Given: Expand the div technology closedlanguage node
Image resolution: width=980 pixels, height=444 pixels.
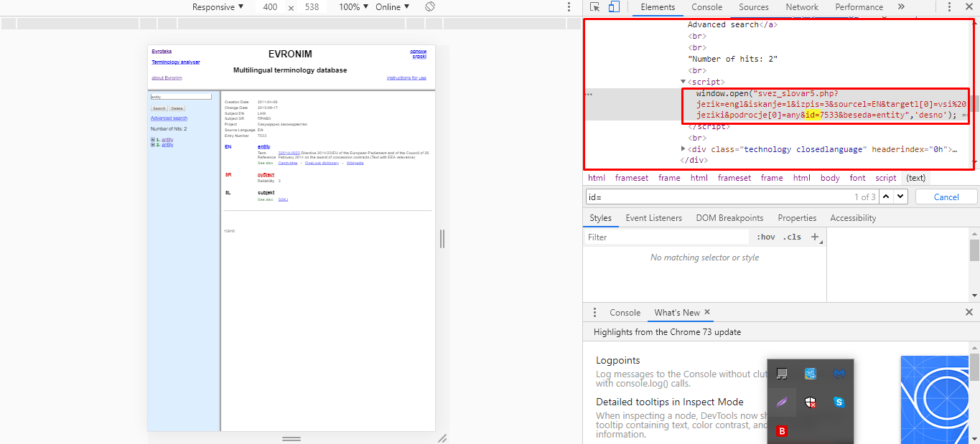Looking at the screenshot, I should 683,148.
